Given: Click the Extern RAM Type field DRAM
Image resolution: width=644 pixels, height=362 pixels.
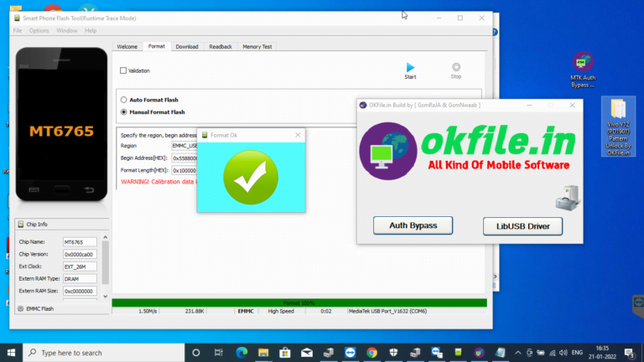Looking at the screenshot, I should (80, 279).
